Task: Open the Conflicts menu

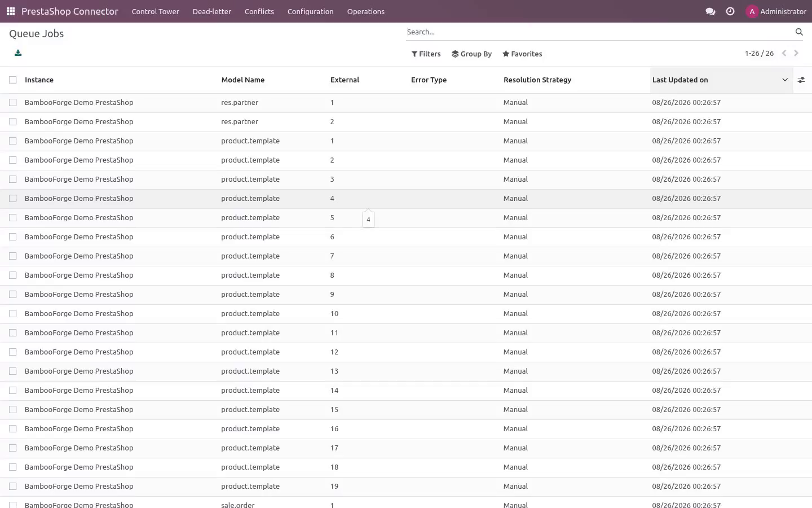Action: tap(259, 11)
